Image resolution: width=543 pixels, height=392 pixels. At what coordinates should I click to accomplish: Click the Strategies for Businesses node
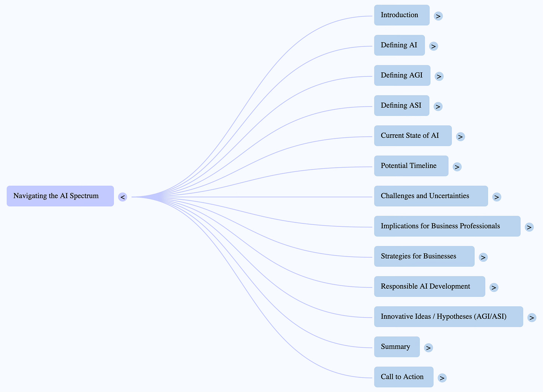(x=424, y=256)
